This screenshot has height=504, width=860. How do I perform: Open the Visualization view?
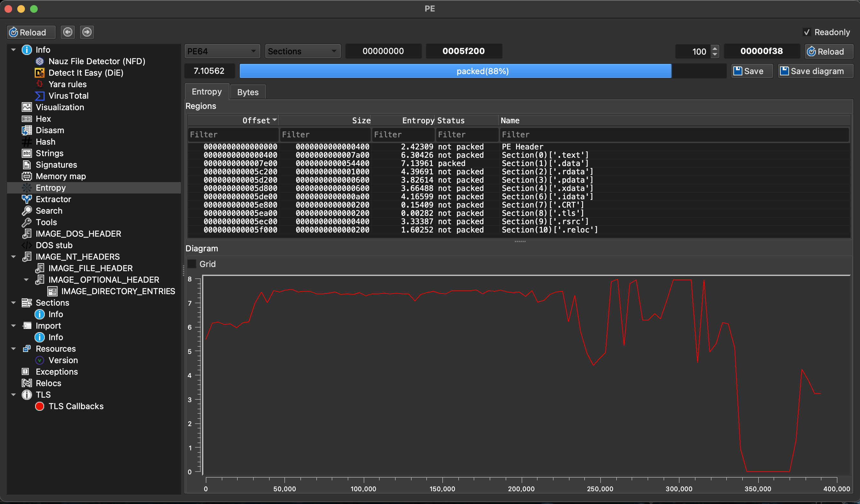[x=60, y=107]
